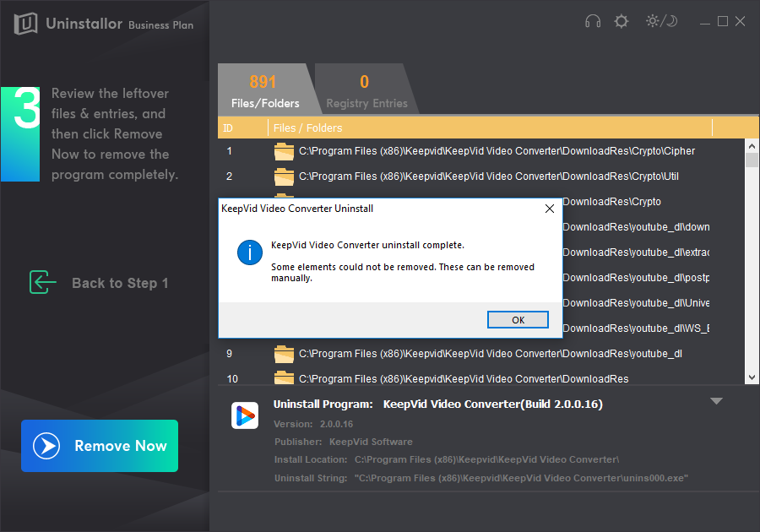Click the file list scrollbar thumb
Image resolution: width=760 pixels, height=532 pixels.
click(752, 160)
